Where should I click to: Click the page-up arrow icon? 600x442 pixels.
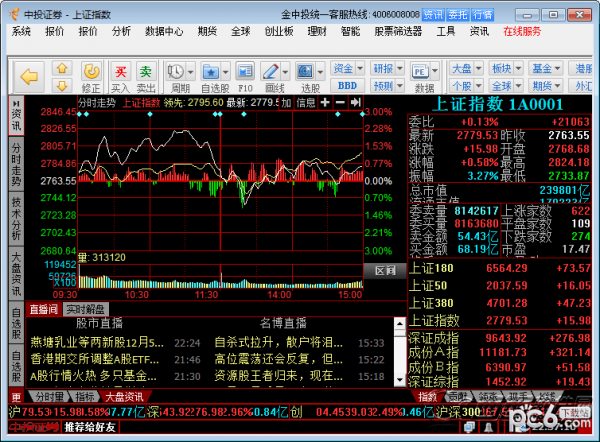[x=62, y=69]
